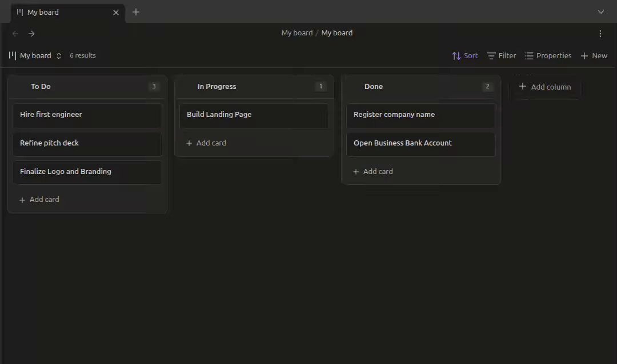The image size is (617, 364).
Task: Click the first My board breadcrumb
Action: (297, 33)
